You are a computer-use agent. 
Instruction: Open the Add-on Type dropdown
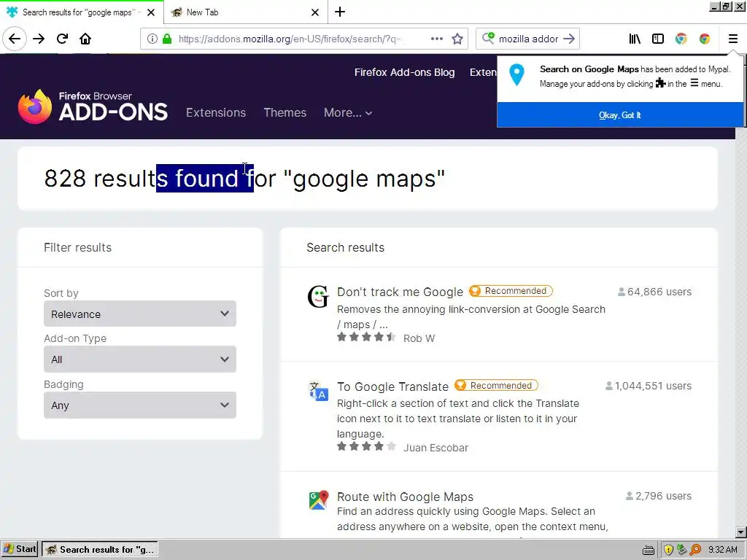pos(140,359)
